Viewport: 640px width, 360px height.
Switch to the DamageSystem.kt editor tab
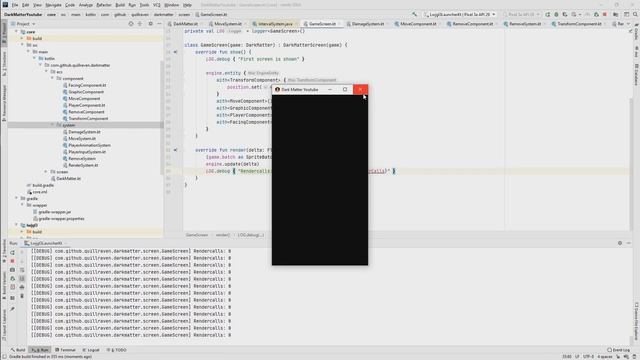[x=368, y=24]
